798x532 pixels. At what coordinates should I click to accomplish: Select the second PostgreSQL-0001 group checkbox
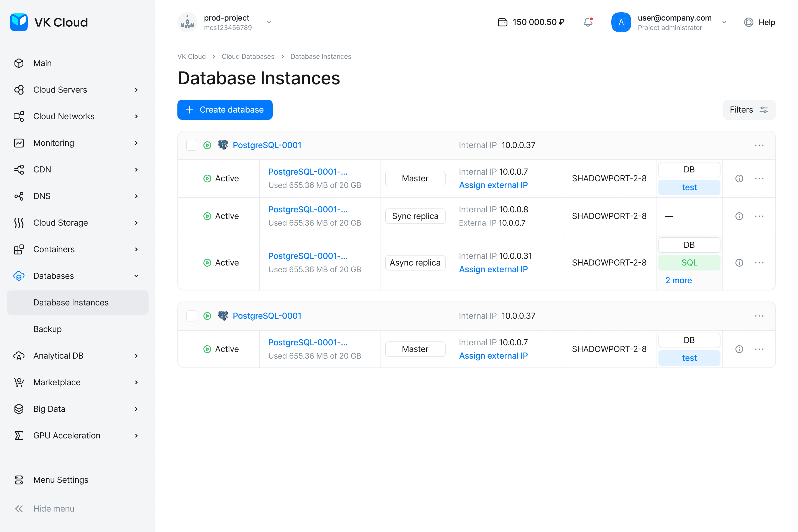[x=192, y=316]
